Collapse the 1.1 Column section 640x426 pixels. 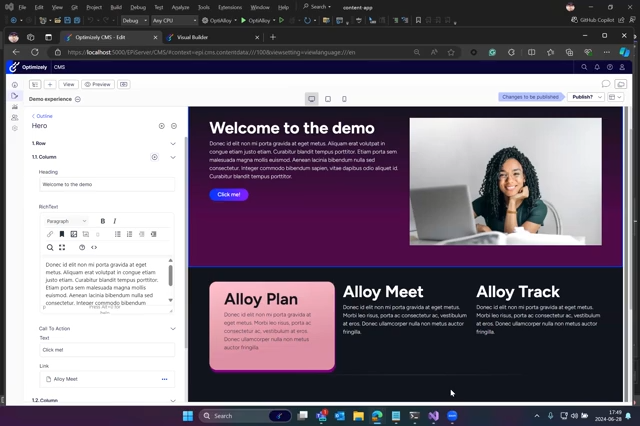pyautogui.click(x=173, y=157)
